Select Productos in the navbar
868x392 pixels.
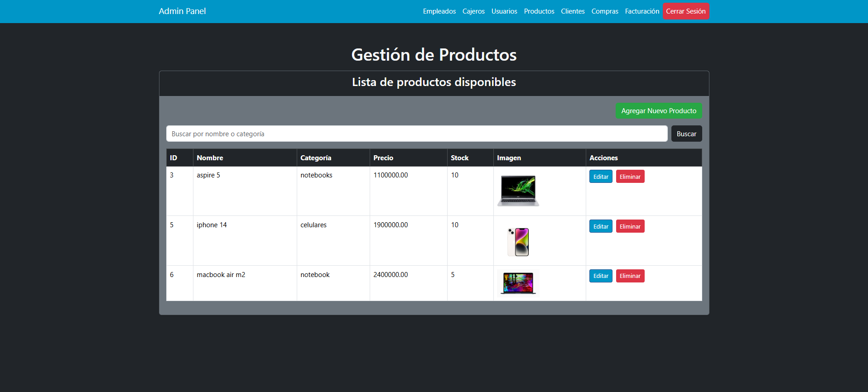click(539, 11)
